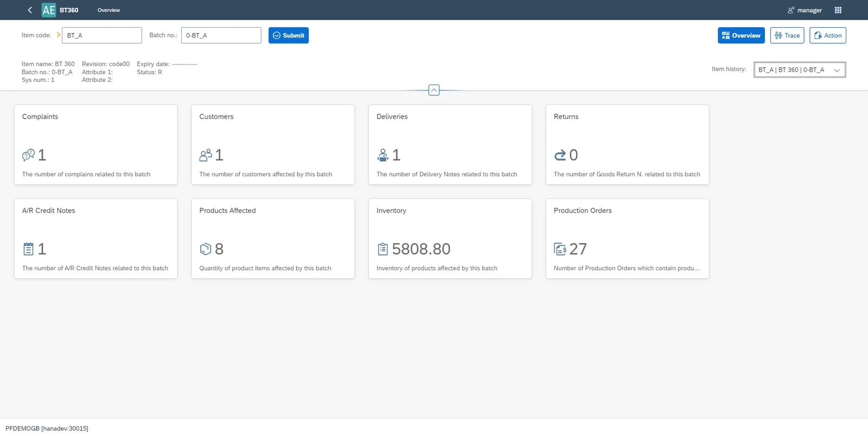The height and width of the screenshot is (438, 868).
Task: Click the Item code value help arrow
Action: coord(58,35)
